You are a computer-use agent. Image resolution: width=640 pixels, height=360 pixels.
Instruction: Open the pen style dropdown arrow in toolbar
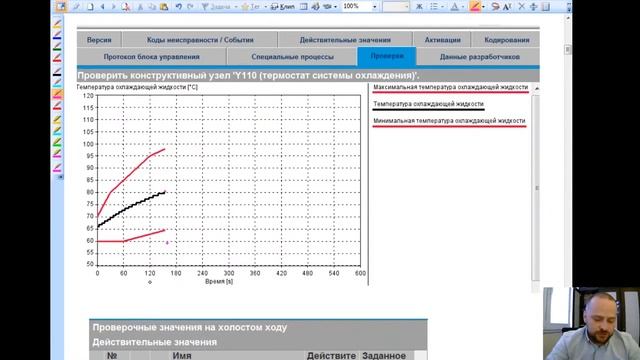pos(483,7)
